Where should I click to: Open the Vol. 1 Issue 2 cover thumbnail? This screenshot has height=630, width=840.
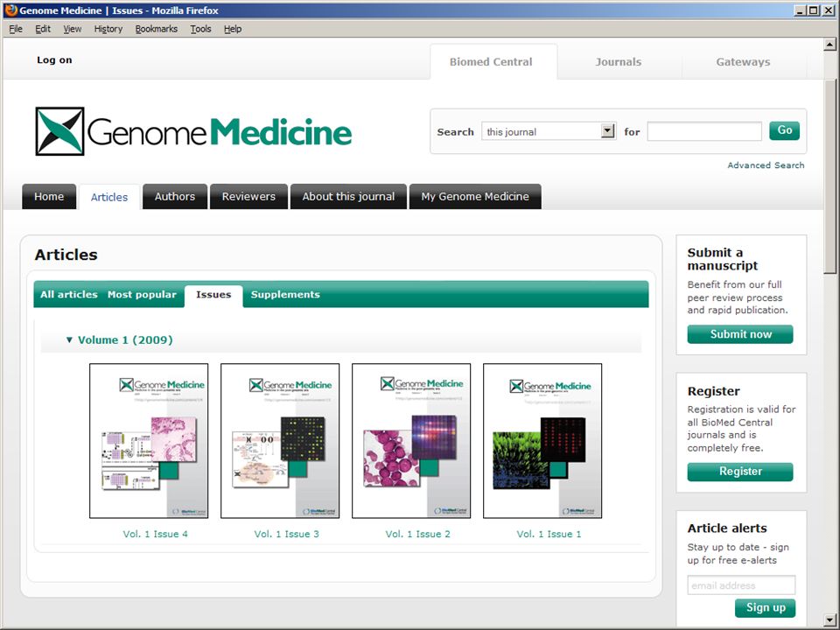(411, 441)
